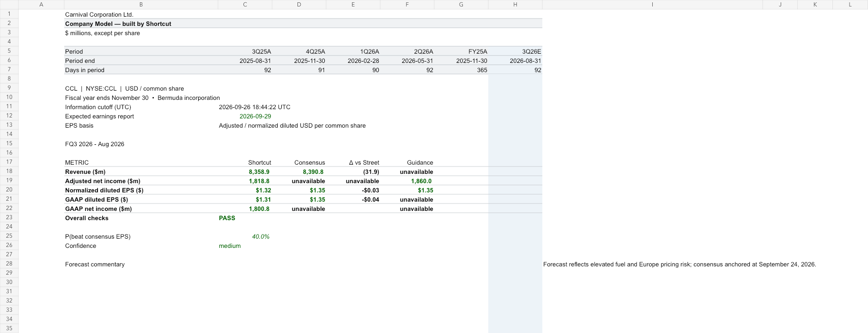
Task: Click the forecast commentary text in column I
Action: pyautogui.click(x=680, y=264)
